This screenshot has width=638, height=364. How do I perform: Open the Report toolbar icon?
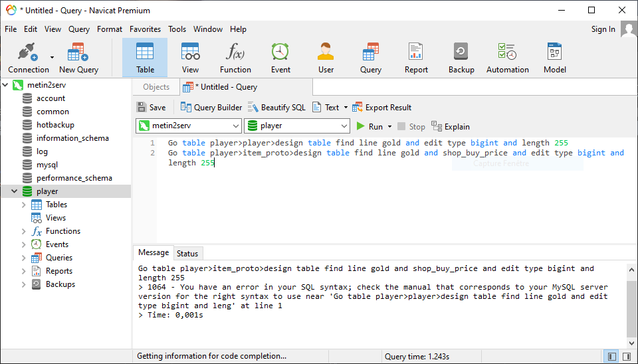[x=416, y=58]
